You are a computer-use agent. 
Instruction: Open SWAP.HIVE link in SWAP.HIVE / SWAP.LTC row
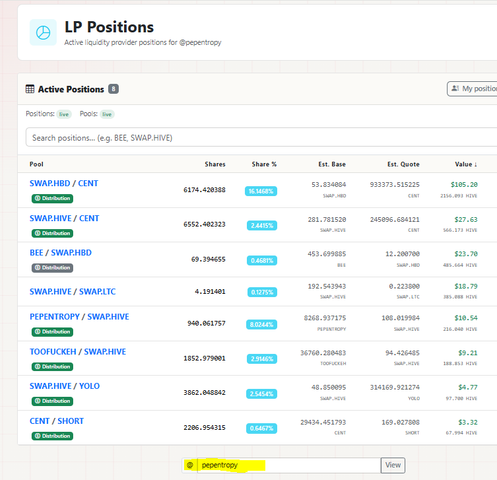(50, 292)
